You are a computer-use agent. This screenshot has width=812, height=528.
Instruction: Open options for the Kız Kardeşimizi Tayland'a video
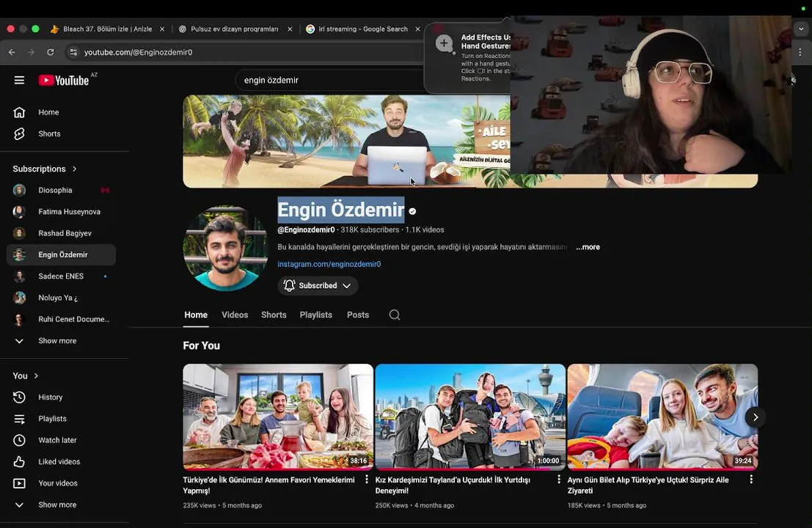click(x=559, y=480)
